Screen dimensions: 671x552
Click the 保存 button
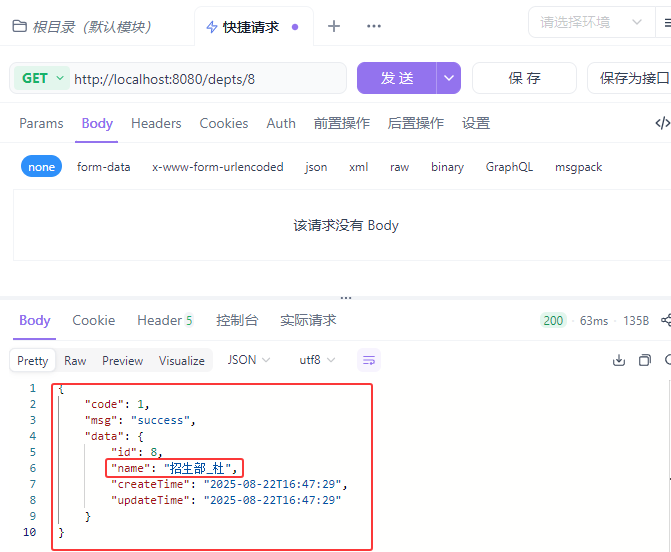pyautogui.click(x=524, y=78)
